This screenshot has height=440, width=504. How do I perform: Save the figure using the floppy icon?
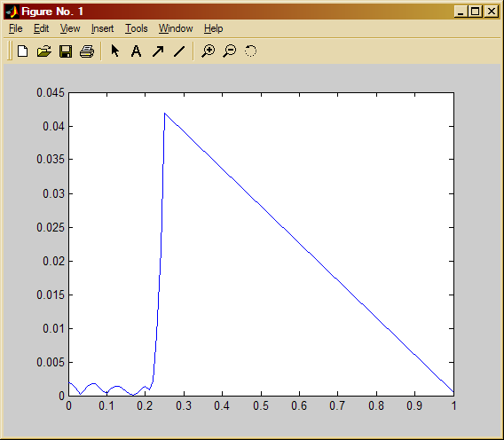[66, 51]
